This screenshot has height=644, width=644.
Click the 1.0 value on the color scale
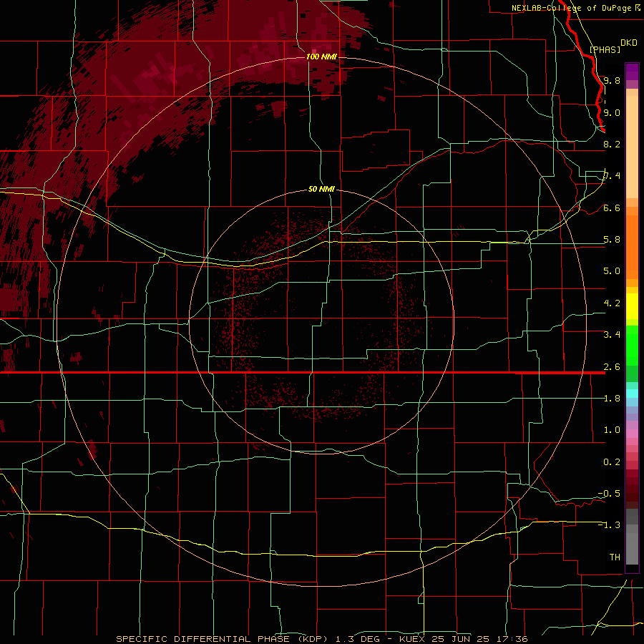(x=612, y=430)
